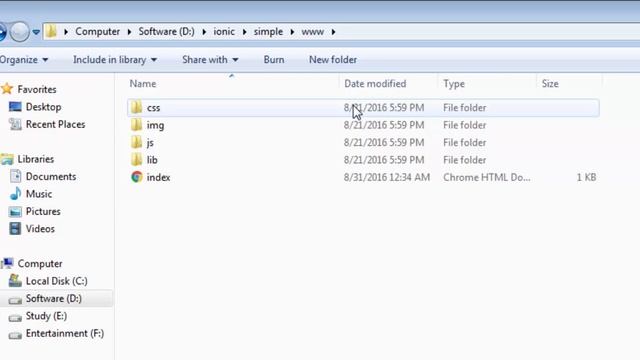
Task: Click the Documents library icon
Action: tap(16, 176)
